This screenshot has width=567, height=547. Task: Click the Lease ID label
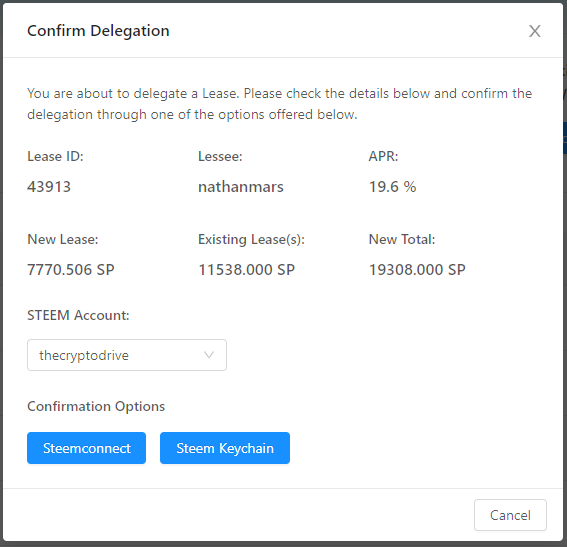[x=55, y=157]
